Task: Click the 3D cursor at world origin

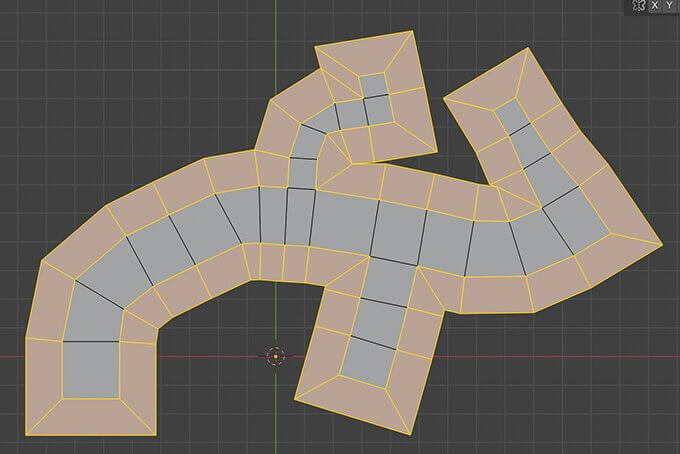Action: (x=275, y=356)
